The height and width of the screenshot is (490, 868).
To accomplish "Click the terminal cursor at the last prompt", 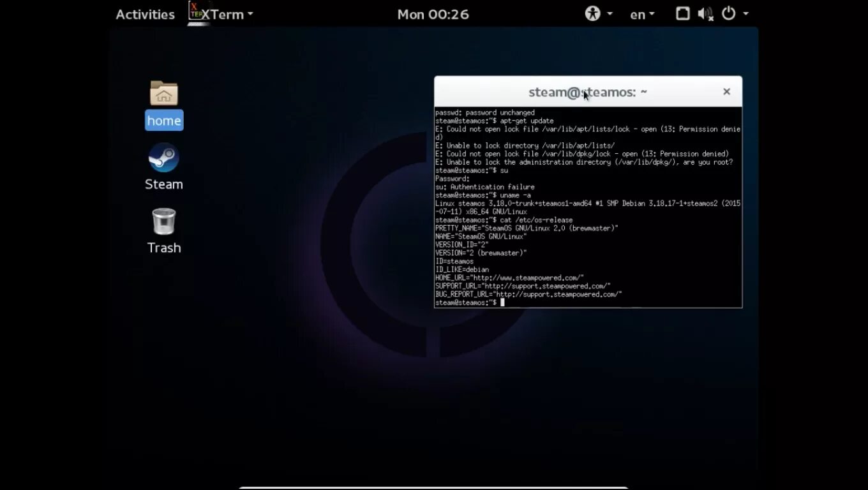I will pyautogui.click(x=502, y=302).
